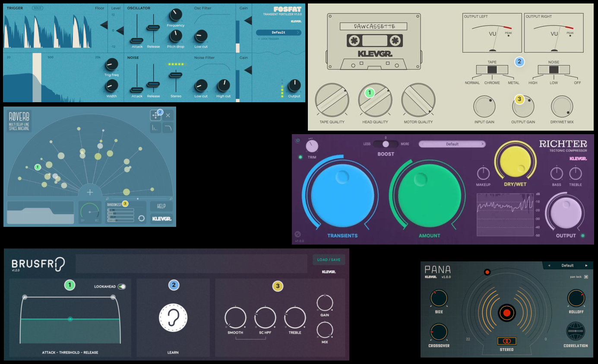Click the red center dot in Pana
Screen dimensions: 598x364
(x=507, y=313)
